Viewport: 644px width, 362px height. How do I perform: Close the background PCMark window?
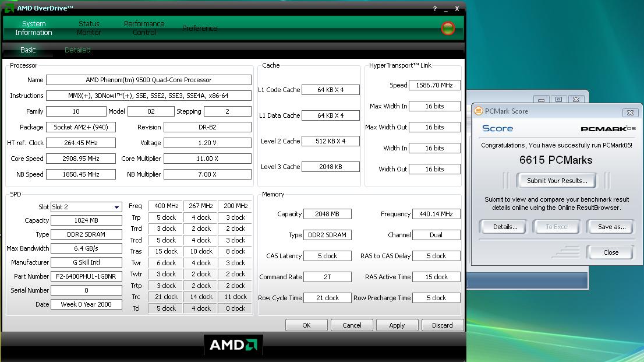point(576,99)
